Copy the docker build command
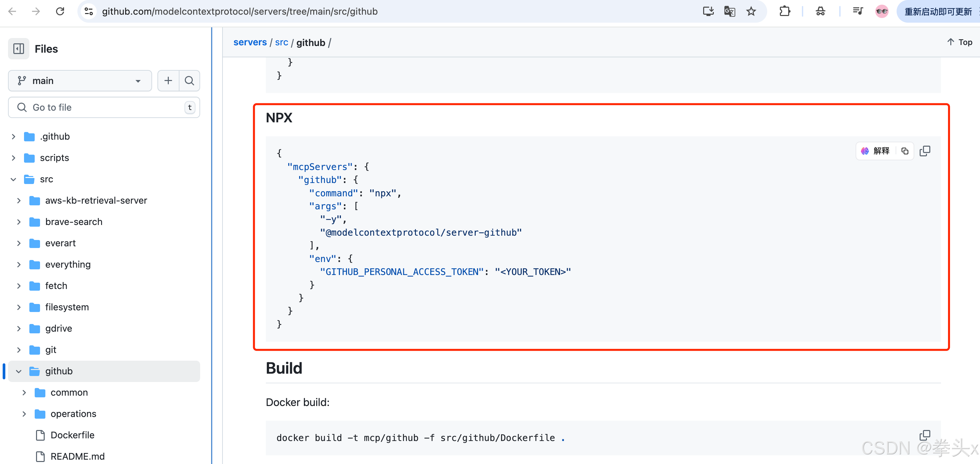This screenshot has width=980, height=464. click(x=924, y=435)
